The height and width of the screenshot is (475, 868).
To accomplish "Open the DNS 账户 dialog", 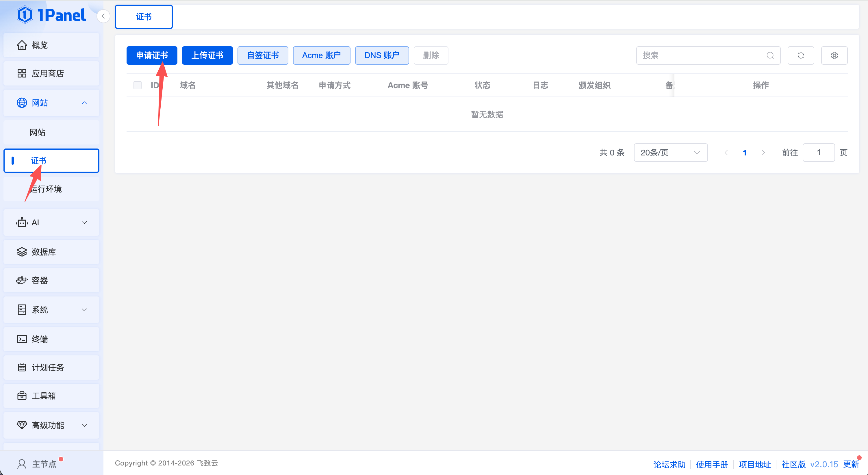I will pyautogui.click(x=382, y=55).
